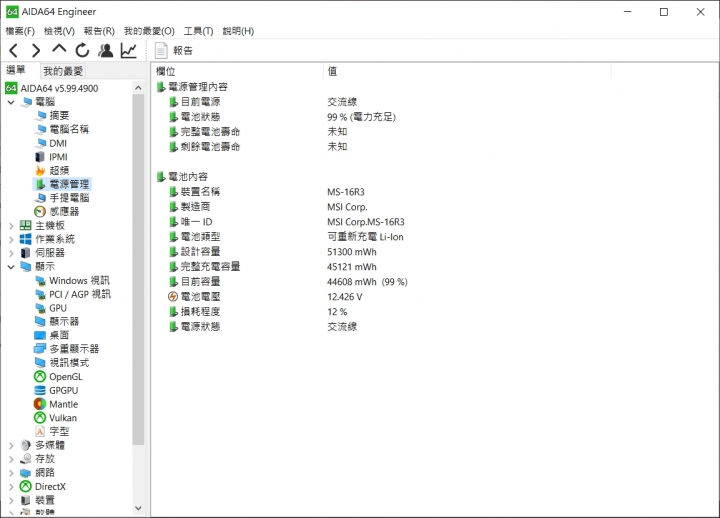Click the tree scrollbar down arrow
The image size is (720, 518).
tap(138, 508)
